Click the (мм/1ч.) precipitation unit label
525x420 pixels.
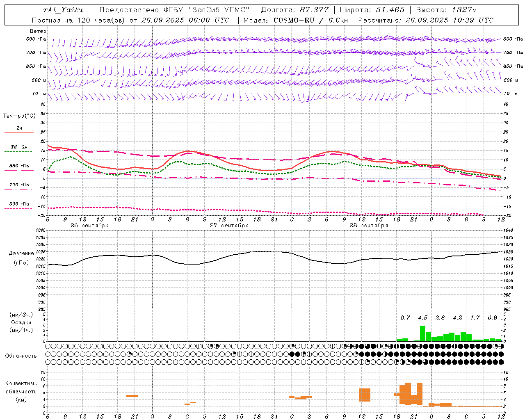coord(21,330)
